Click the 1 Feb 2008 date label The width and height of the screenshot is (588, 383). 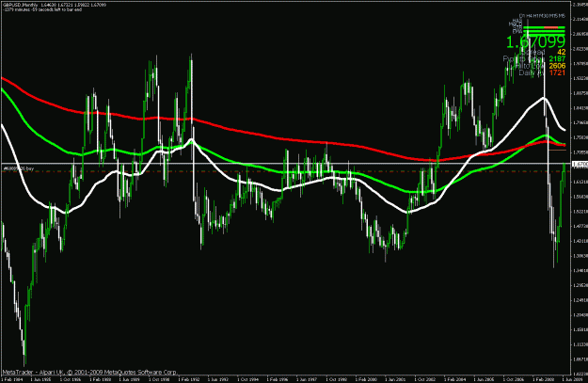[544, 379]
